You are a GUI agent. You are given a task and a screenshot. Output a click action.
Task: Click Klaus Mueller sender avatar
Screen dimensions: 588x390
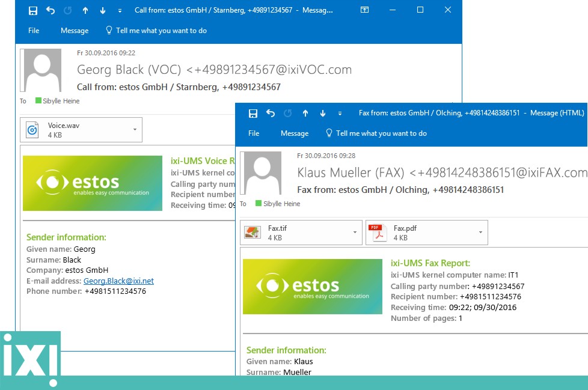tap(260, 172)
